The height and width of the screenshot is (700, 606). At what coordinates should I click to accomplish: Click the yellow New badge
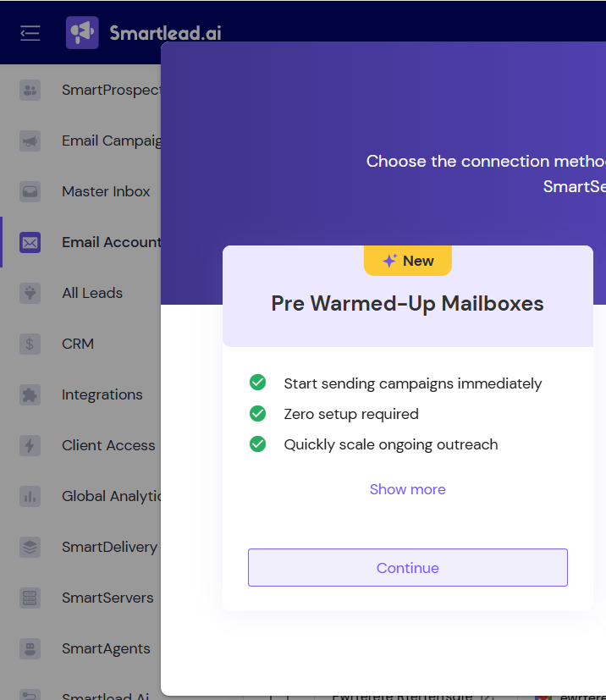click(x=407, y=261)
